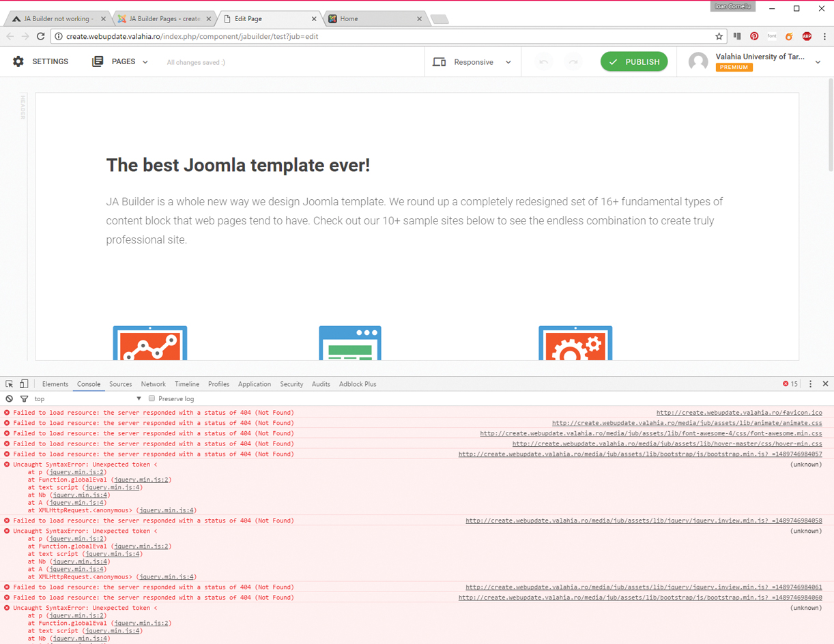Bookmark this page with the star icon
The width and height of the screenshot is (834, 644).
pos(719,36)
